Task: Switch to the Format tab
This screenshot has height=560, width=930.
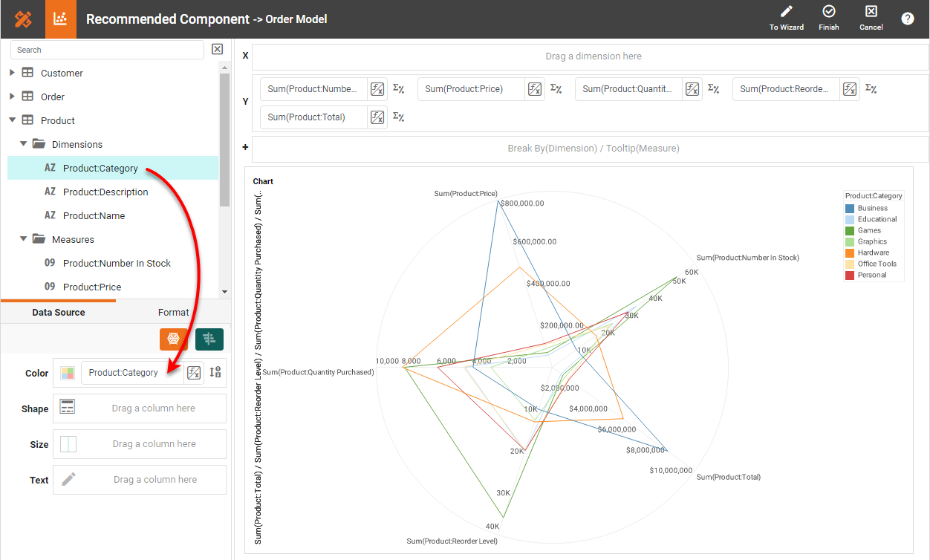Action: click(x=173, y=313)
